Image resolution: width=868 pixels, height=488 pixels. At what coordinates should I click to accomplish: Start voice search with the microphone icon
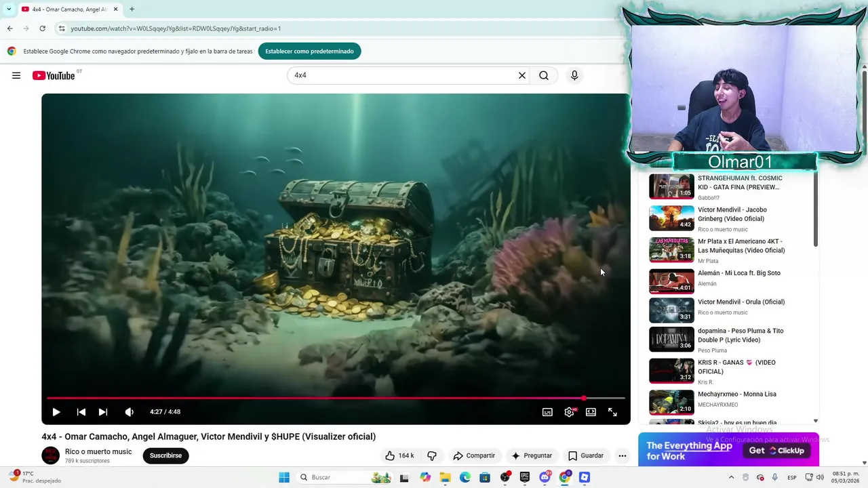tap(574, 75)
